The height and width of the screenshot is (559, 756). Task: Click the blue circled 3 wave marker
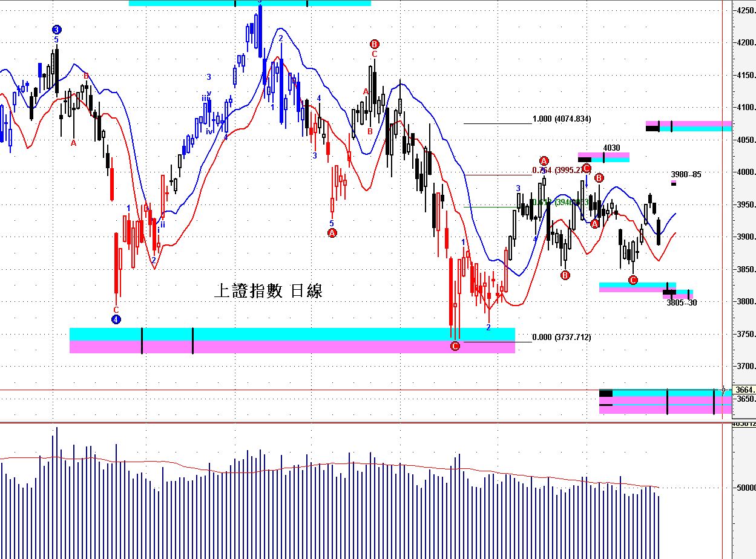(x=56, y=29)
